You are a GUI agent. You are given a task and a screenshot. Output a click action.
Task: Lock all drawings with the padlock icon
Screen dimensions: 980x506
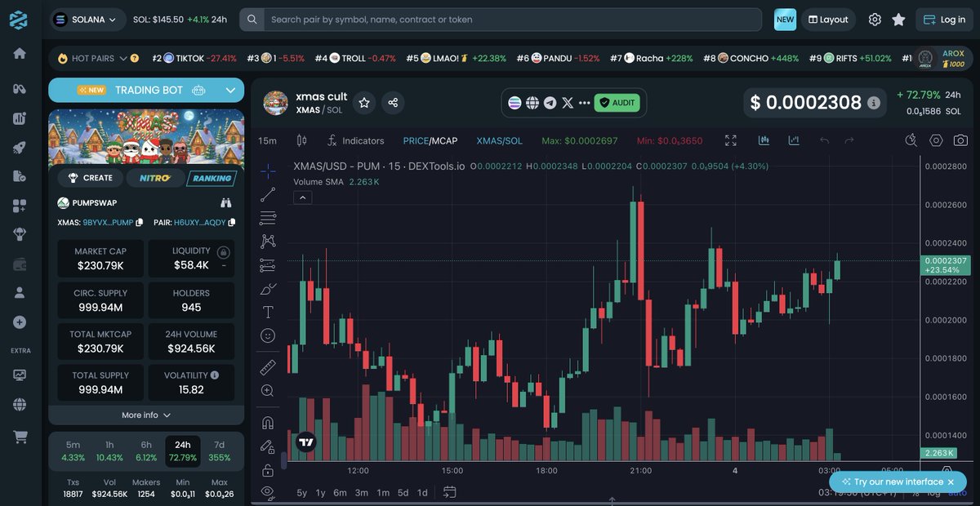pyautogui.click(x=268, y=469)
